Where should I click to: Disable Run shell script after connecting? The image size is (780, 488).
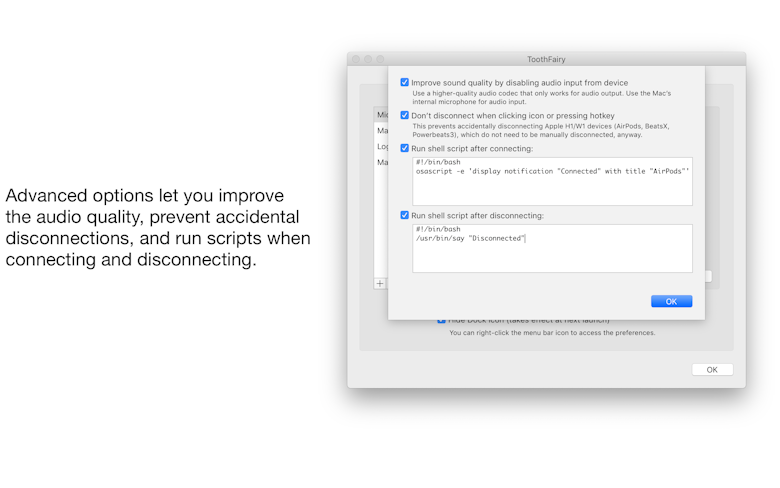[x=404, y=148]
